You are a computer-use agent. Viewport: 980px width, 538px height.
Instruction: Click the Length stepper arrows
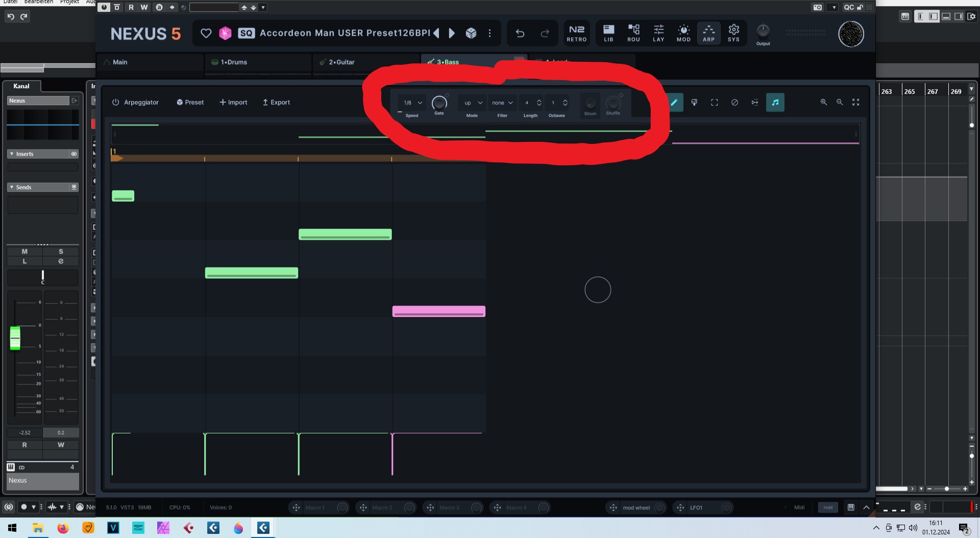point(539,103)
